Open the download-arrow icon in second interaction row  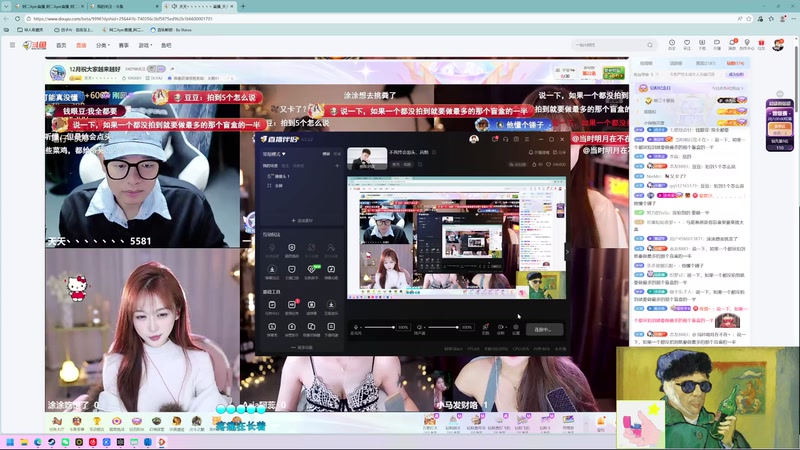tap(272, 271)
